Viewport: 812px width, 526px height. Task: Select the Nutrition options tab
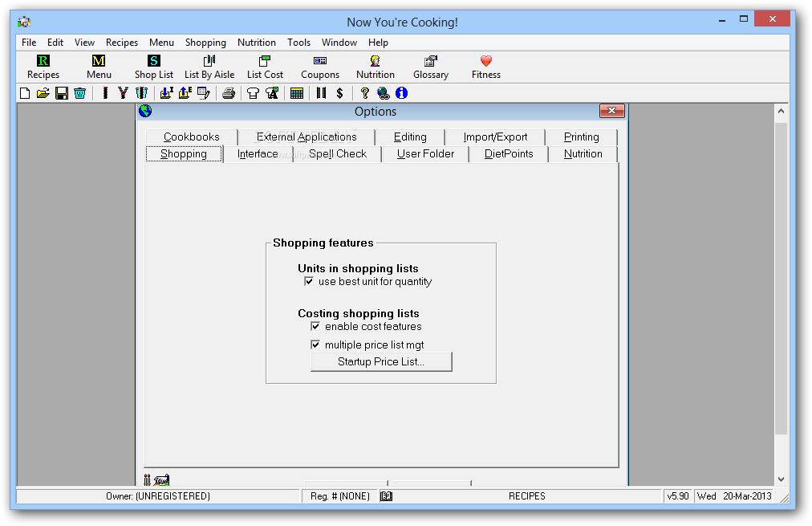pyautogui.click(x=583, y=154)
